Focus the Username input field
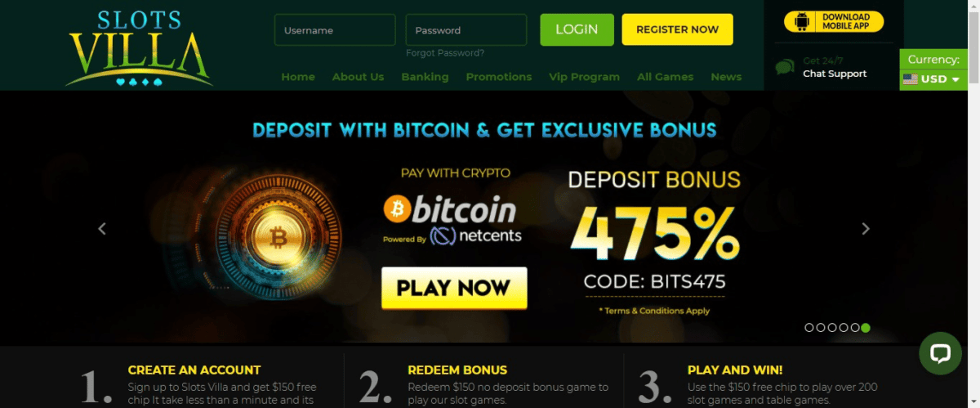Image resolution: width=980 pixels, height=408 pixels. click(x=335, y=30)
